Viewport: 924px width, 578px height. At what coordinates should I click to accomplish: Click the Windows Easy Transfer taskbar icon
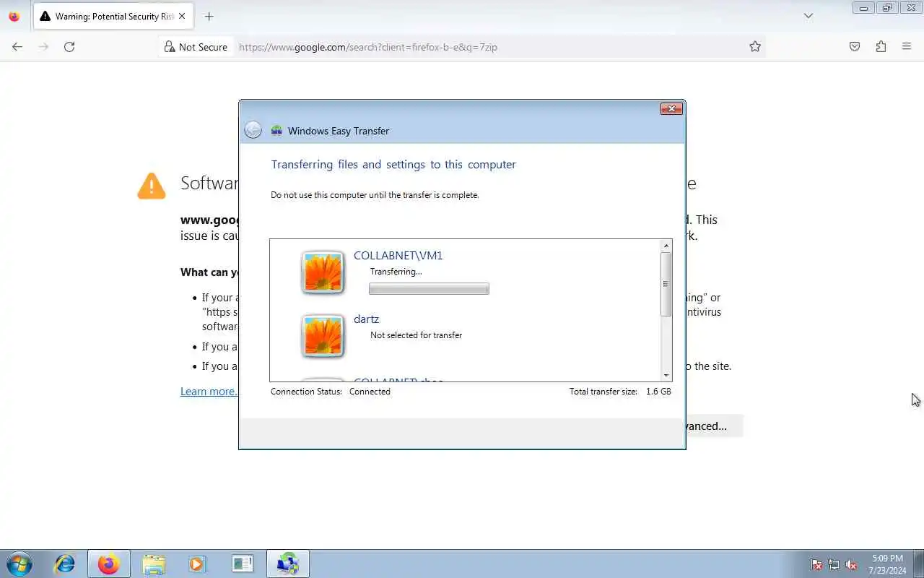tap(288, 564)
